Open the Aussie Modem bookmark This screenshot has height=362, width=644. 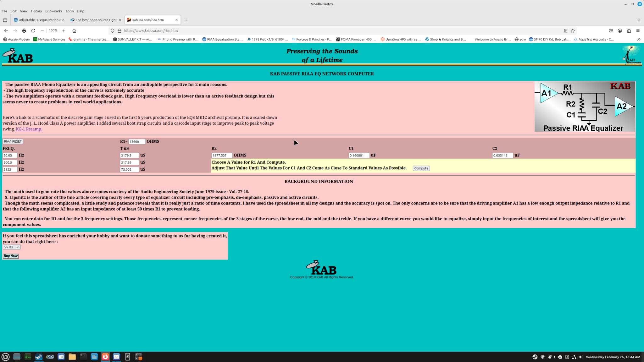click(16, 39)
